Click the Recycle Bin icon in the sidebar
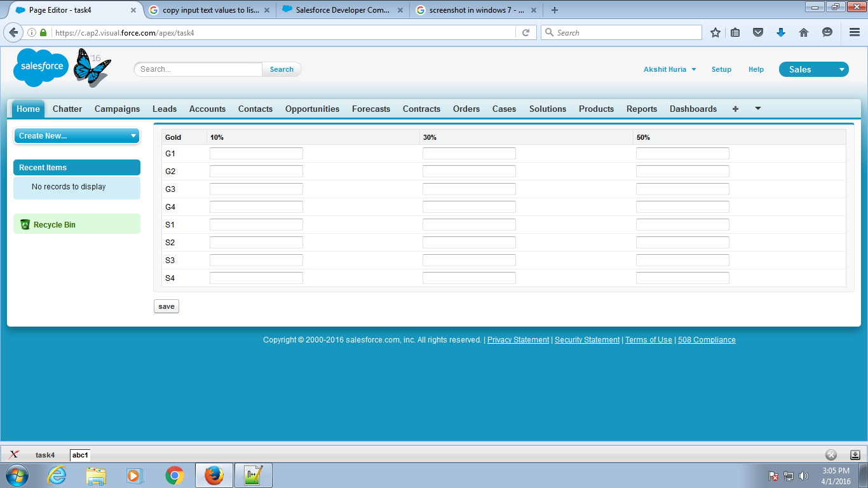 coord(25,224)
